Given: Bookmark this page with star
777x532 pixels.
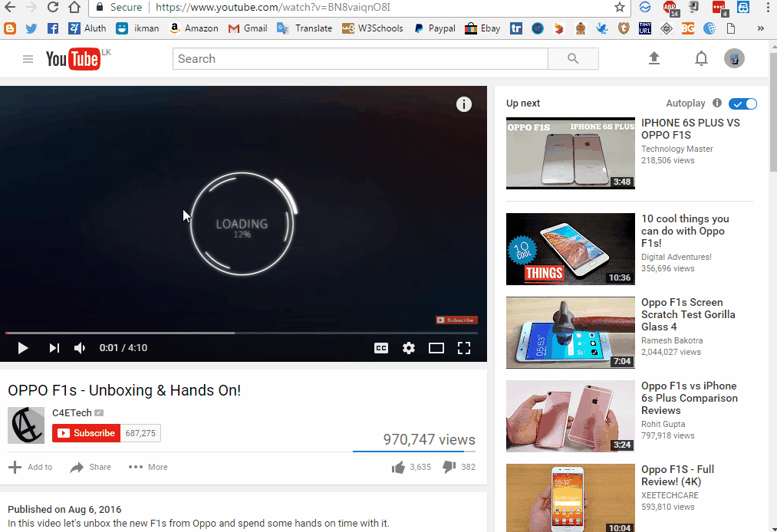Looking at the screenshot, I should pyautogui.click(x=620, y=7).
